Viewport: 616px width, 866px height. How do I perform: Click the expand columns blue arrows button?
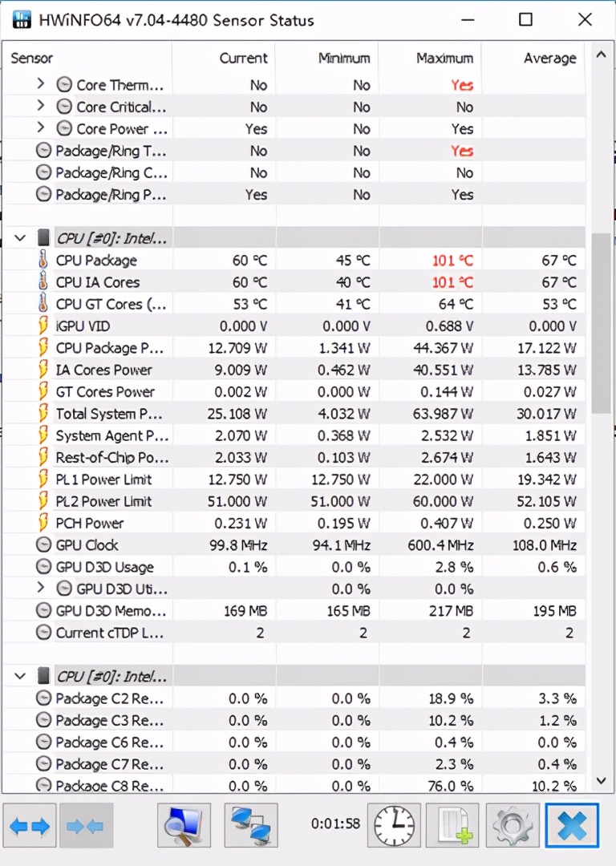point(30,826)
